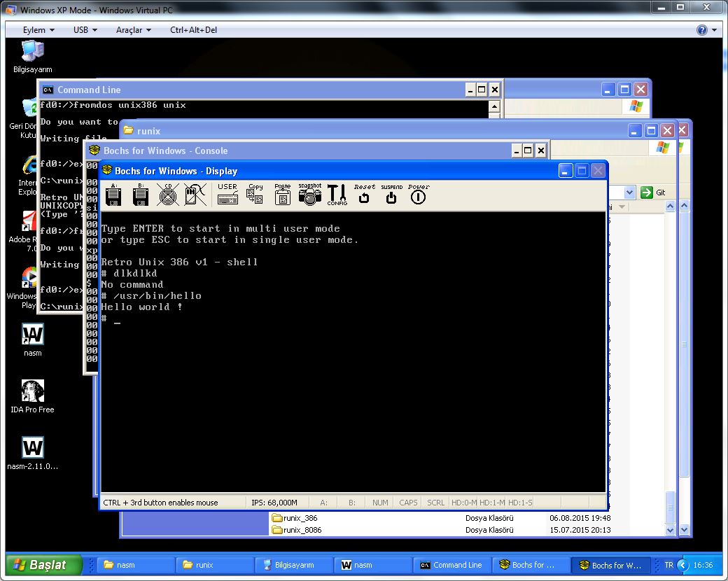The width and height of the screenshot is (728, 581).
Task: Click the 16:36 clock in the tray
Action: 703,565
